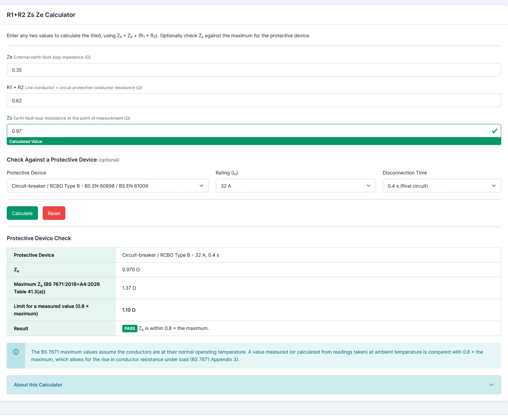
Task: Click the Protective Device Check heading
Action: [x=39, y=238]
